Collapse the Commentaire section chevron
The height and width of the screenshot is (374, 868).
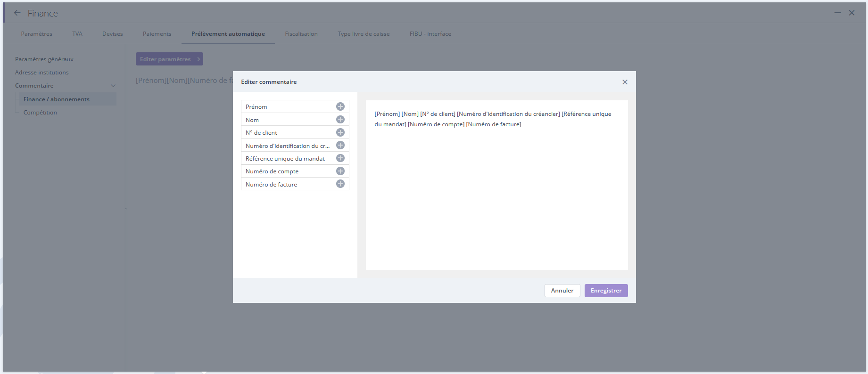[x=113, y=86]
